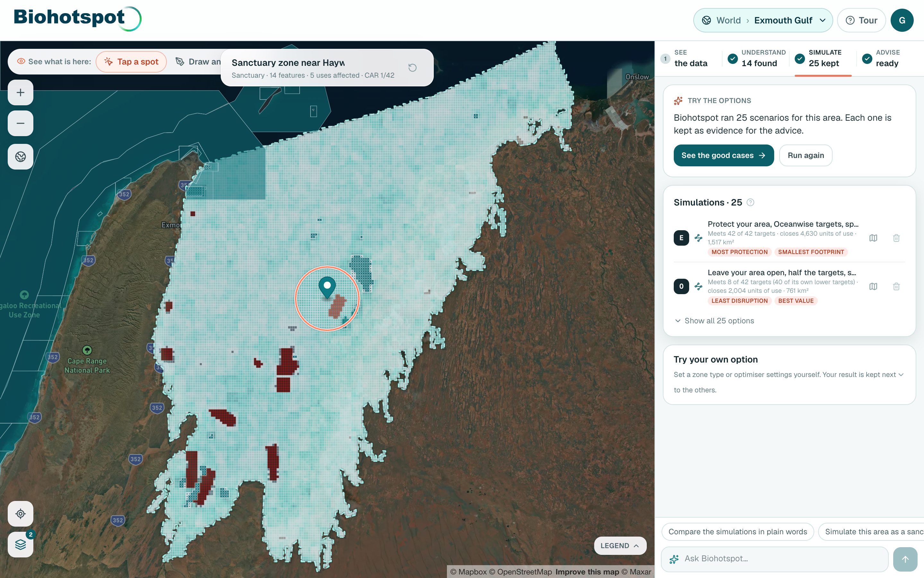Zoom in the map with plus button
The image size is (924, 578).
pos(21,92)
